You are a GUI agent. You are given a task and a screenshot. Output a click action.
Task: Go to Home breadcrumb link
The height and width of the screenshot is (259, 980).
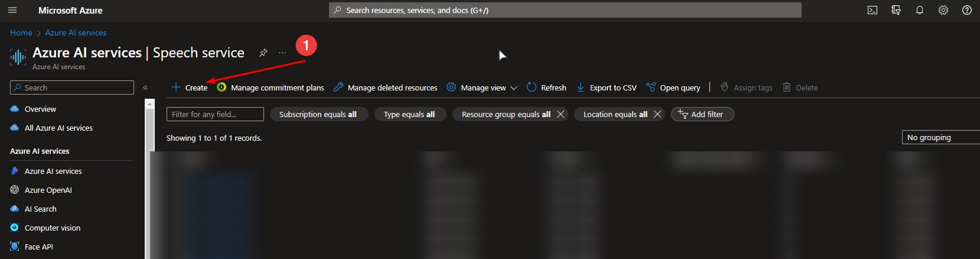(21, 33)
